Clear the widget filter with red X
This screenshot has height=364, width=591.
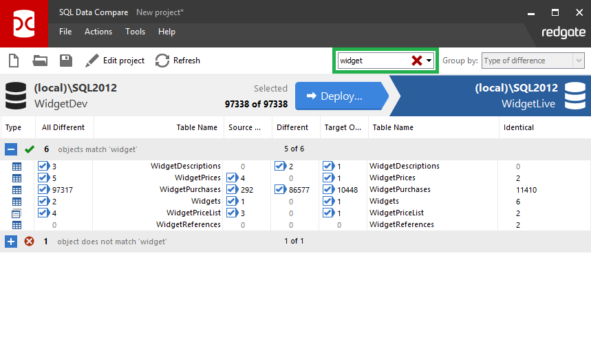click(x=417, y=61)
